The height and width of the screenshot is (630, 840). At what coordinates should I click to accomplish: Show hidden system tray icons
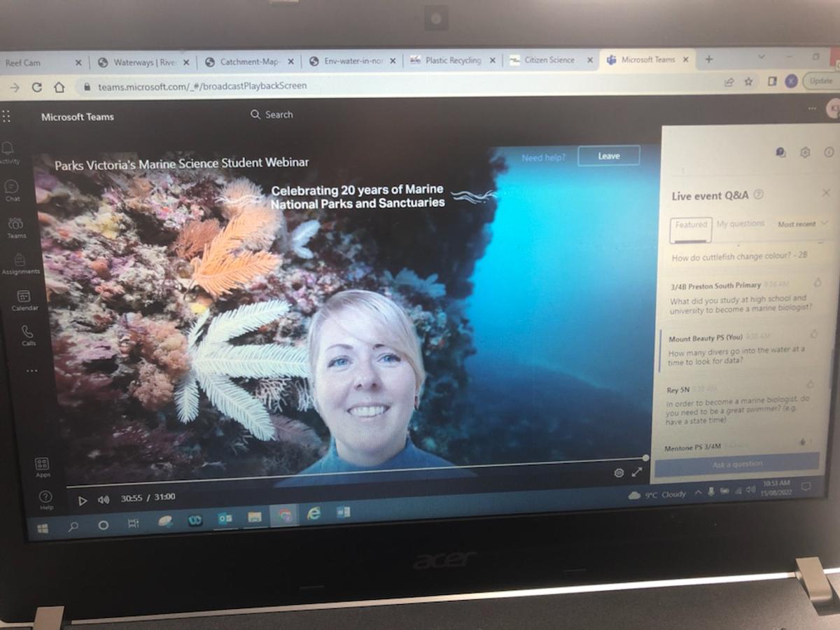click(x=697, y=493)
